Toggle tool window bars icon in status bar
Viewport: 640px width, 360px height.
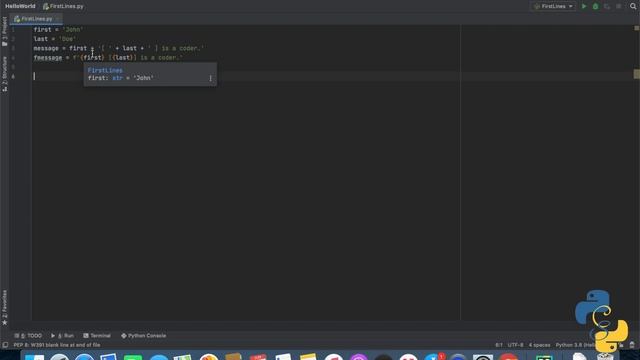5,345
